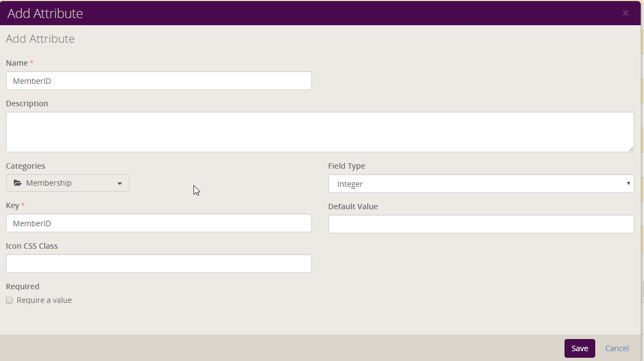Open the Field Type Integer dropdown

point(481,184)
